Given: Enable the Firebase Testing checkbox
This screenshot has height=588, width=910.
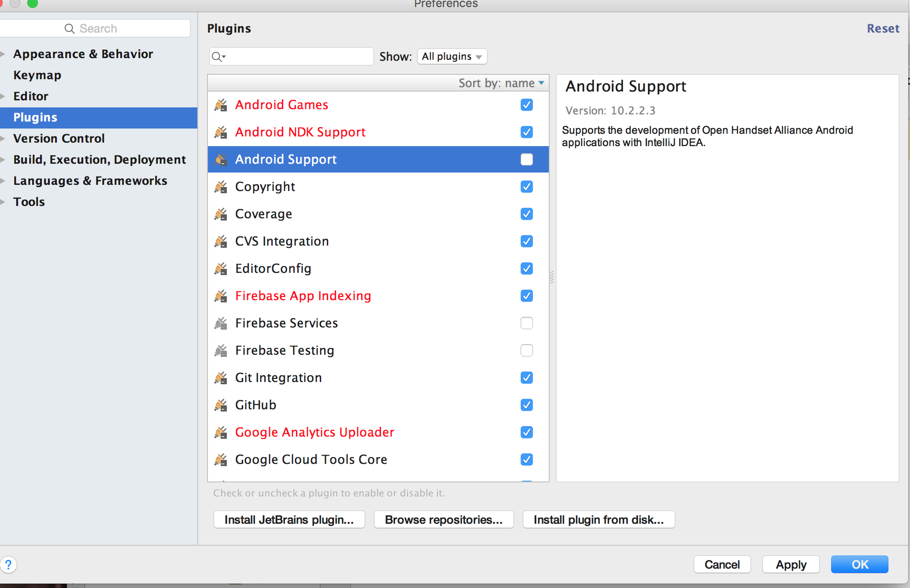Looking at the screenshot, I should tap(527, 350).
